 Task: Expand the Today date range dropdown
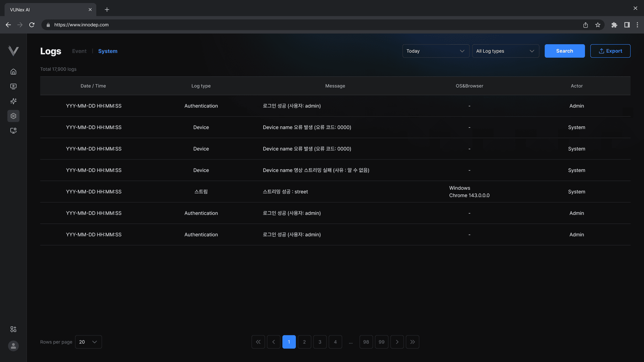pos(435,51)
